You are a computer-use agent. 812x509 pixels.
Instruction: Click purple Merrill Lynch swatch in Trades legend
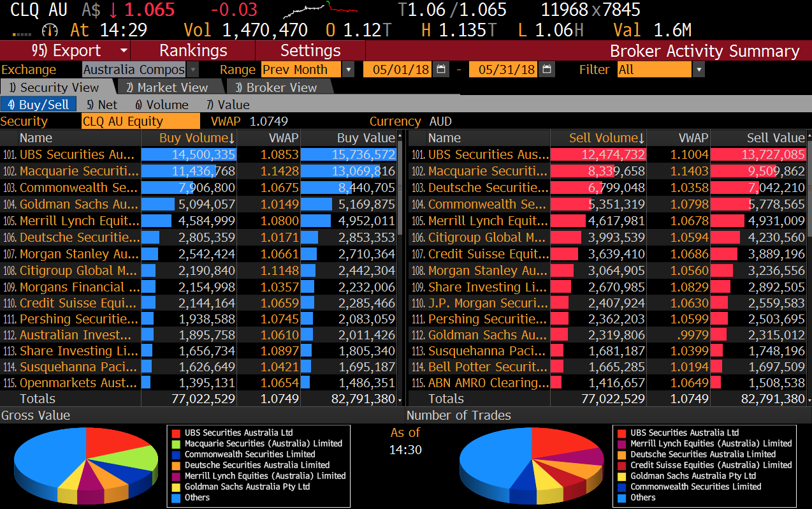click(621, 443)
